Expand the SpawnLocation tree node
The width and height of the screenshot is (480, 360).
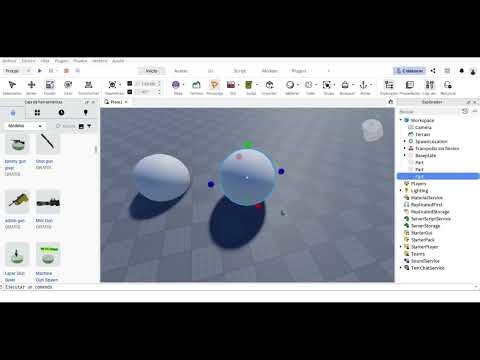click(405, 141)
